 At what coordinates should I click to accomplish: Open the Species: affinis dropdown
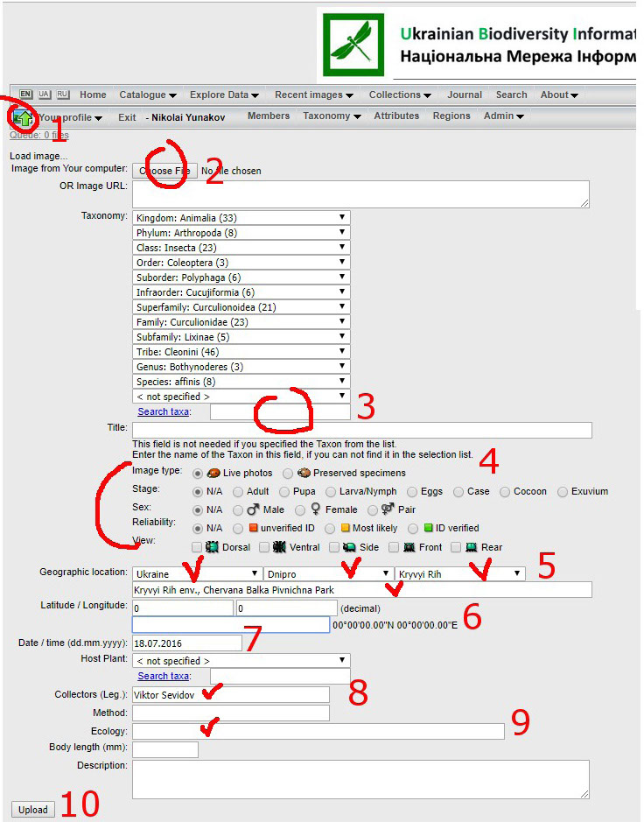point(241,381)
